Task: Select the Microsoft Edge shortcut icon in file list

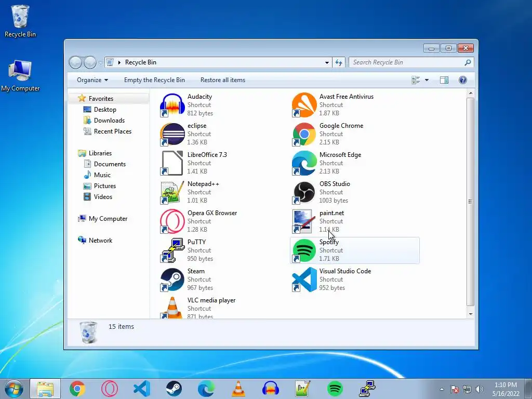Action: 304,163
